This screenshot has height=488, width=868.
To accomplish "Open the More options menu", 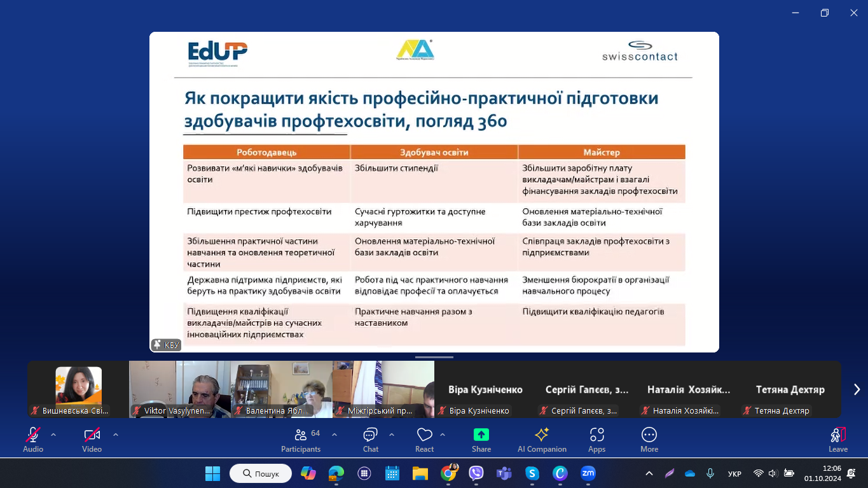I will click(x=649, y=440).
